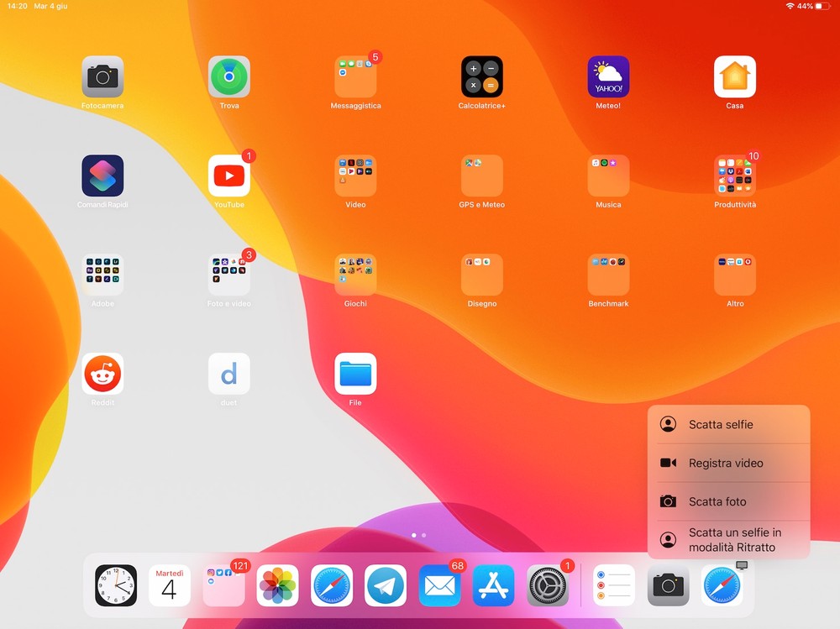The width and height of the screenshot is (840, 629).
Task: Open the App Store in dock
Action: 493,585
